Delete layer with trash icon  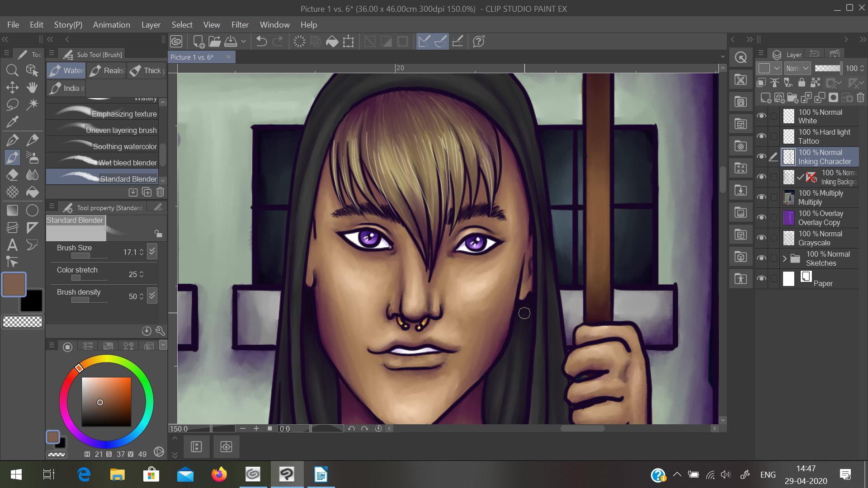(860, 98)
